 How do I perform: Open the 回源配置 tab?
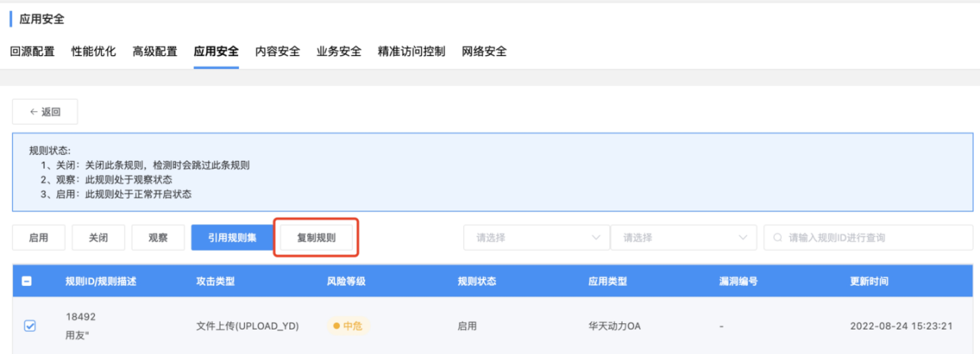click(32, 51)
